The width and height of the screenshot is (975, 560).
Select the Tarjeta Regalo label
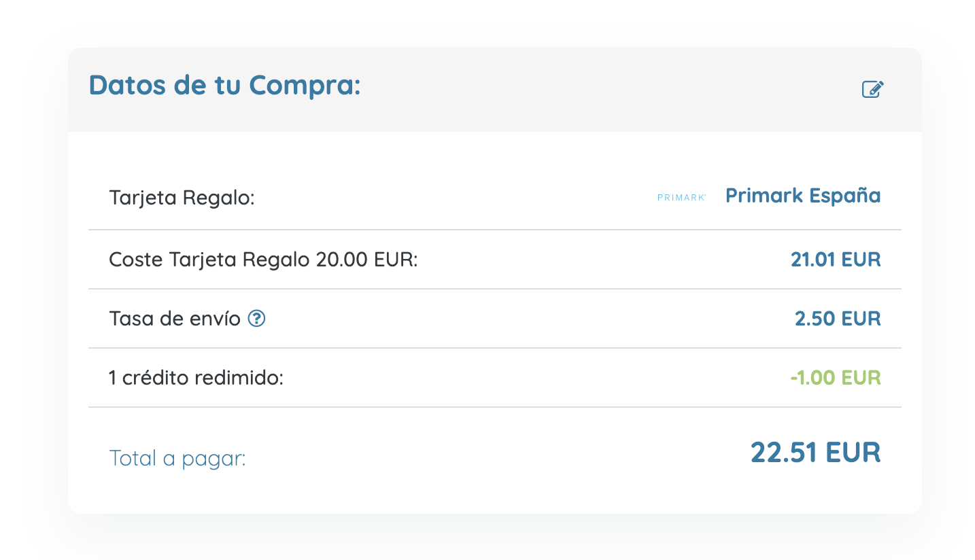coord(182,199)
